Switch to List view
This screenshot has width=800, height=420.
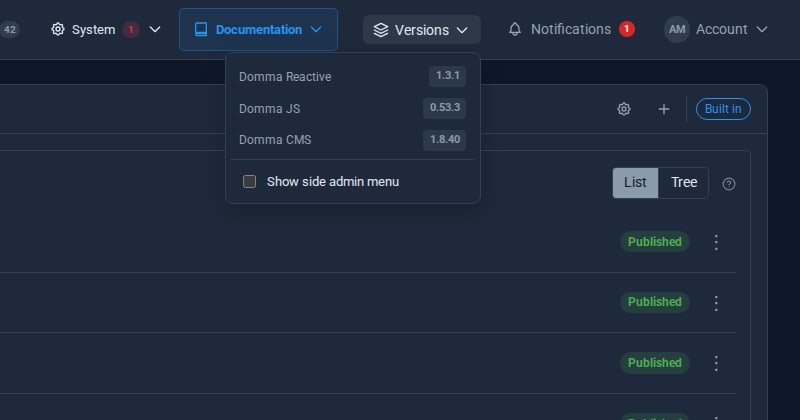(635, 182)
